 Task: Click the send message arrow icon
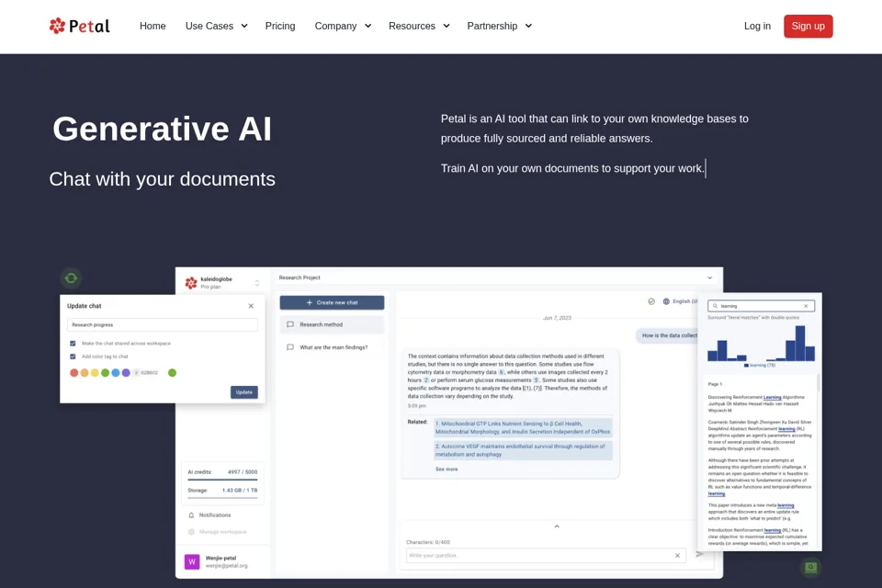(x=700, y=554)
